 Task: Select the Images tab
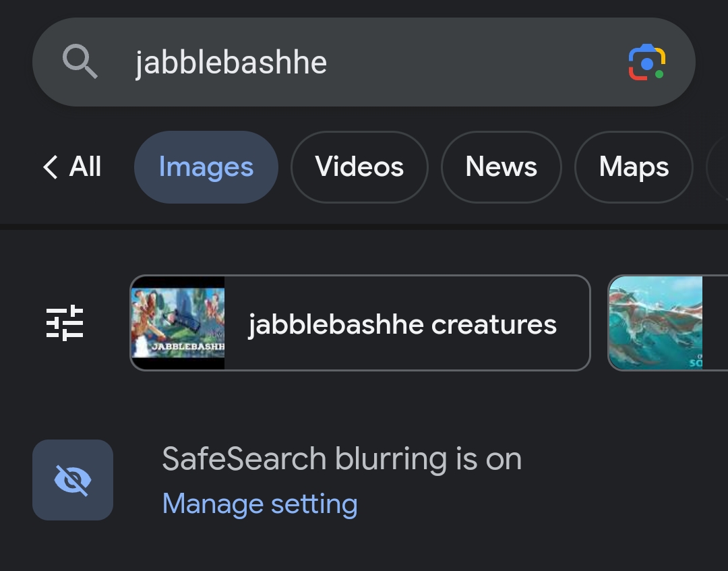point(206,167)
